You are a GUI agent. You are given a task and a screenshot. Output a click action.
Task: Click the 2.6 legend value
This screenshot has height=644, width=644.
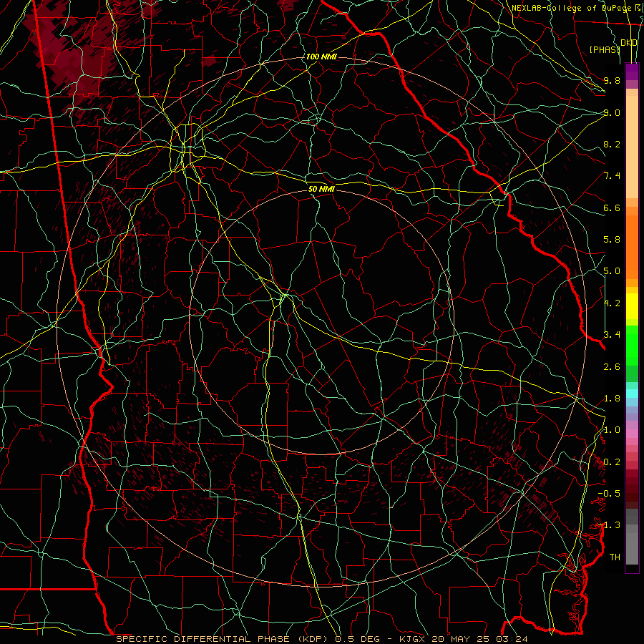612,367
